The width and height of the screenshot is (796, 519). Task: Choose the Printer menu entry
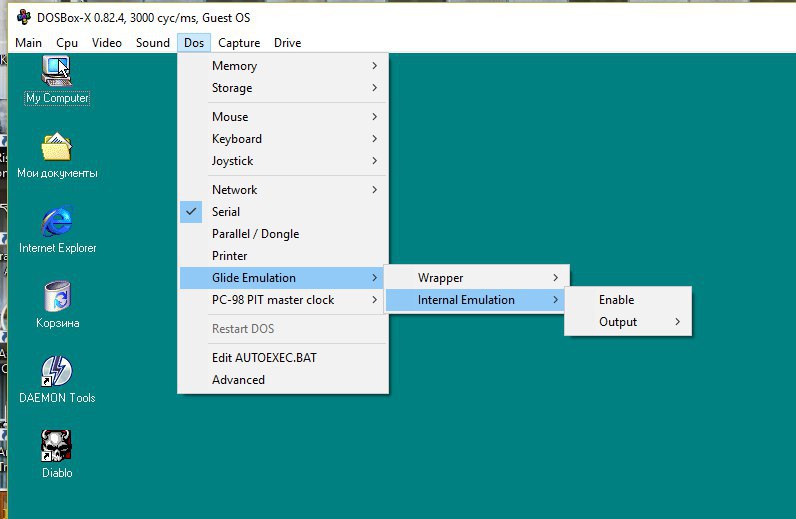(283, 256)
